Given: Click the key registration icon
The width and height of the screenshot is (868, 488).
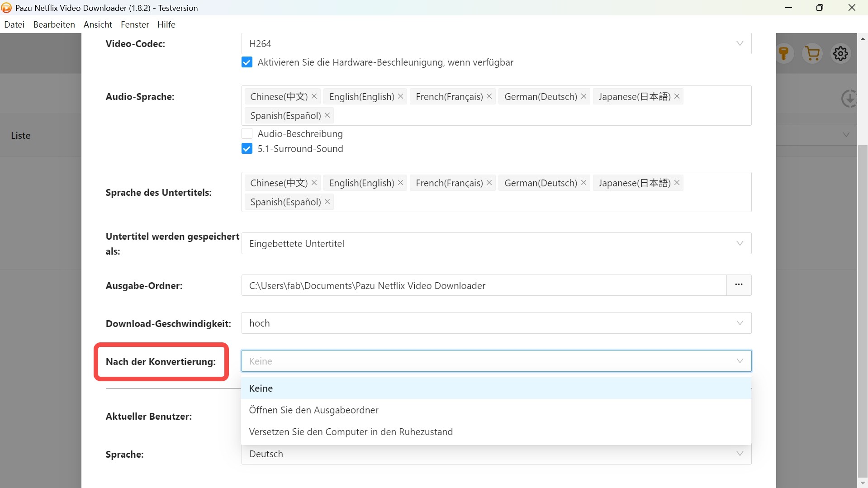Looking at the screenshot, I should pyautogui.click(x=784, y=54).
